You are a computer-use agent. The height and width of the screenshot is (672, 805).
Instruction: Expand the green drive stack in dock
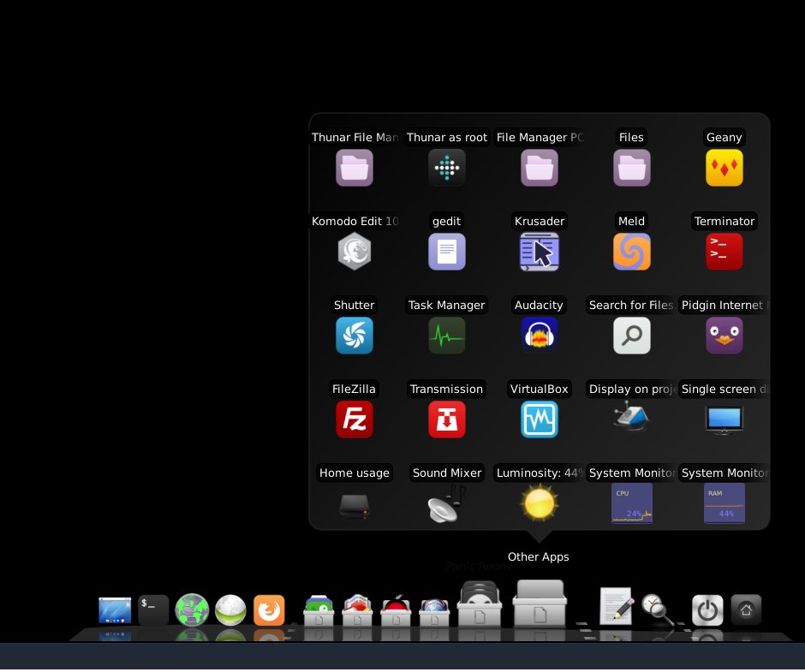pos(319,610)
